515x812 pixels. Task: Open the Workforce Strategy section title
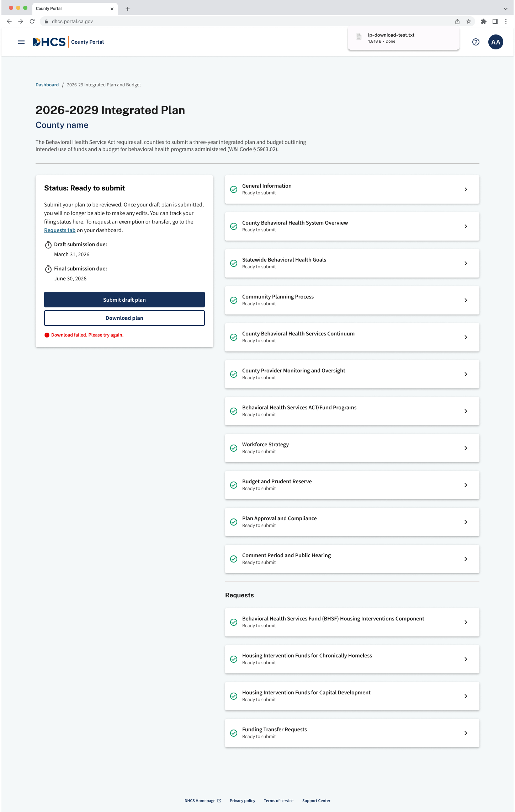click(265, 445)
